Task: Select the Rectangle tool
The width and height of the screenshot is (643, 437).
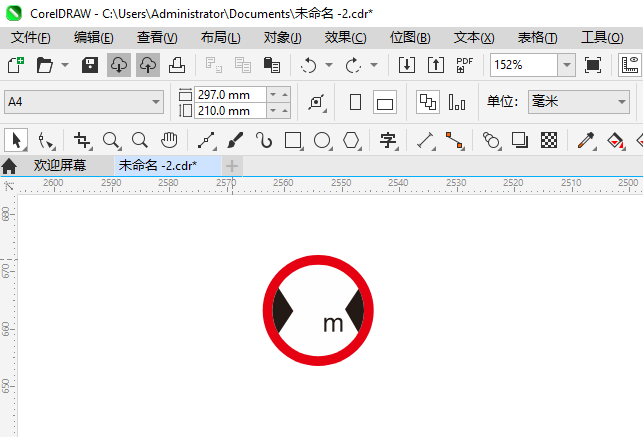Action: pyautogui.click(x=293, y=140)
